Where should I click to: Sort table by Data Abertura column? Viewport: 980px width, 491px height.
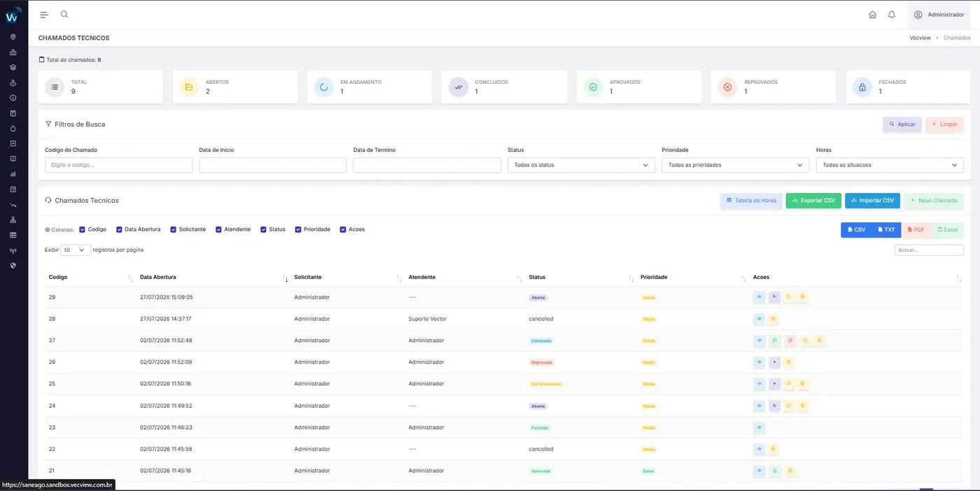click(x=213, y=278)
